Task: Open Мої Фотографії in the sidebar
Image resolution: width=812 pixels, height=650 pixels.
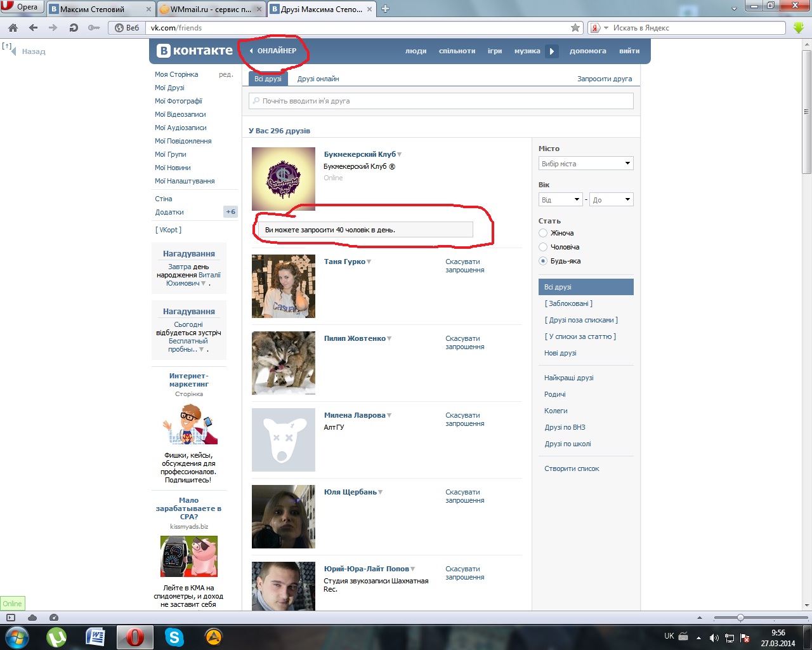Action: [x=178, y=101]
